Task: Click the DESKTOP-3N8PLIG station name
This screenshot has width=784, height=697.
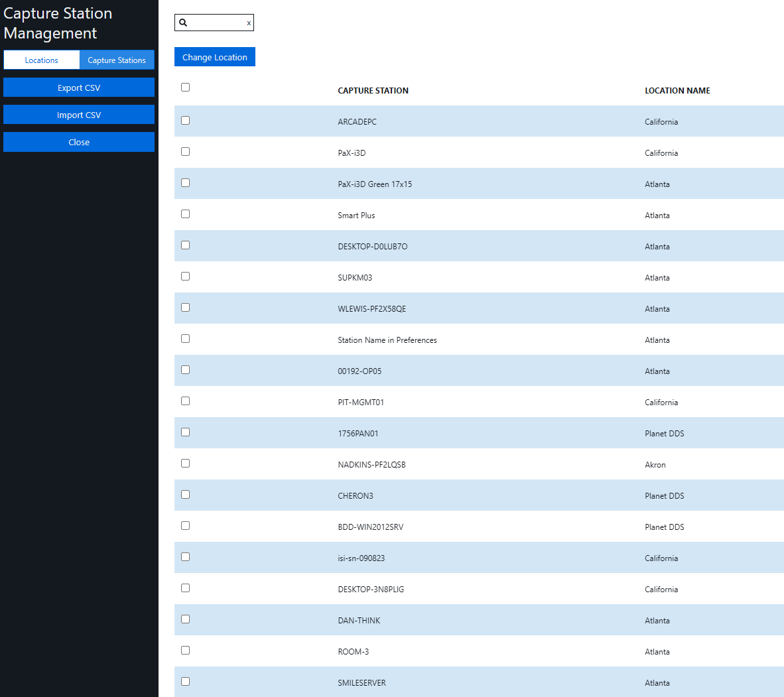Action: (371, 590)
